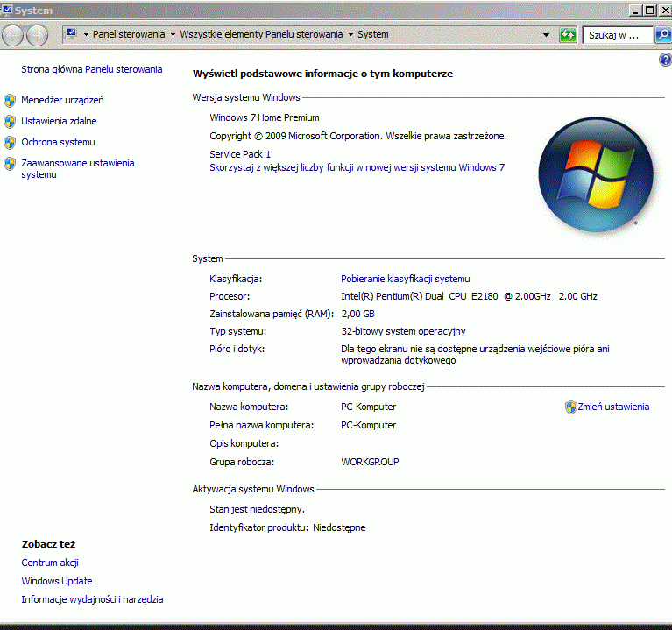The height and width of the screenshot is (630, 672).
Task: Click the green refresh button
Action: pyautogui.click(x=568, y=35)
